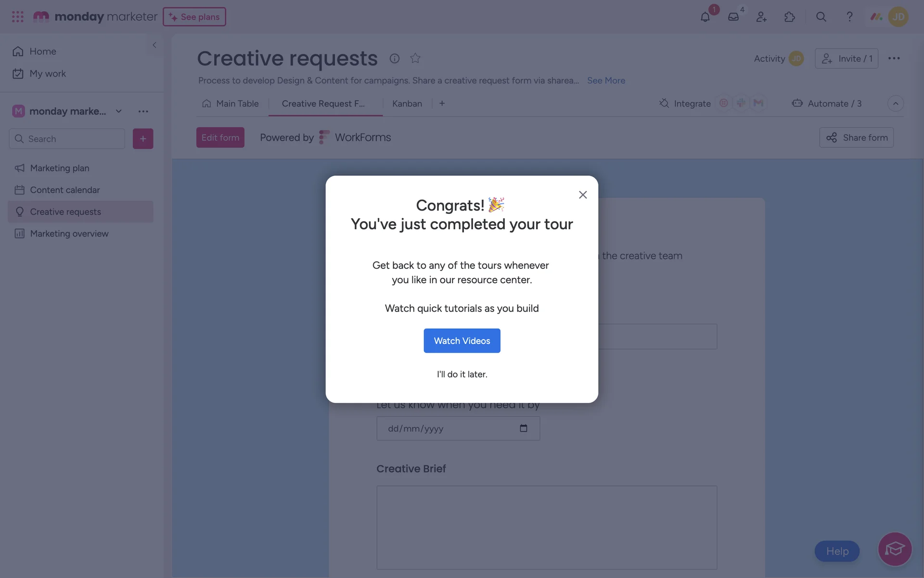Choose I'll do it later link
The image size is (924, 578).
click(462, 374)
